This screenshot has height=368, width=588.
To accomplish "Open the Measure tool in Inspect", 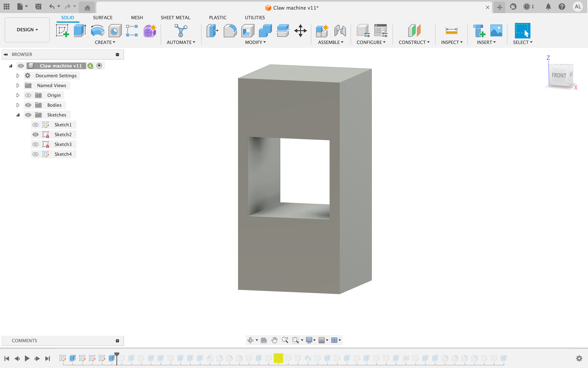I will point(452,30).
